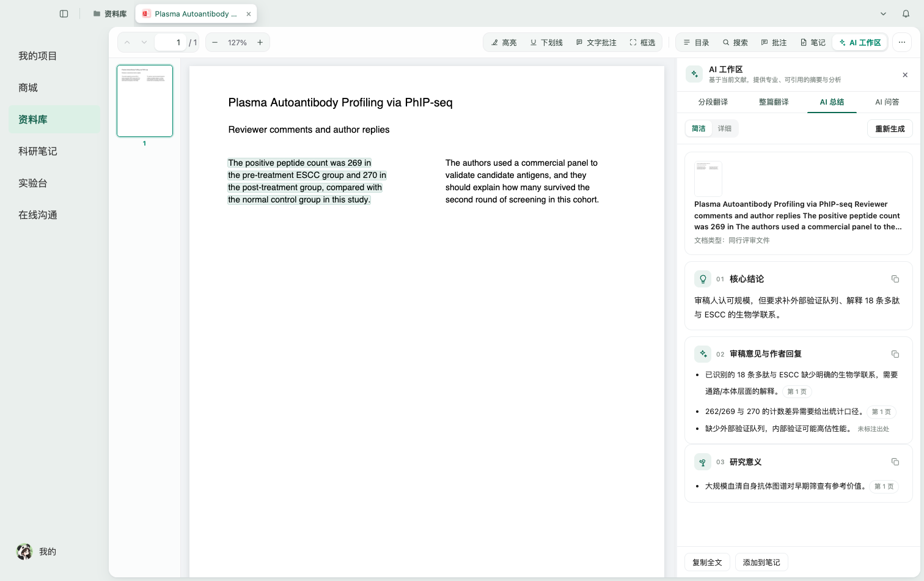Viewport: 924px width, 581px height.
Task: Switch to the 分段翻译 tab
Action: point(713,102)
